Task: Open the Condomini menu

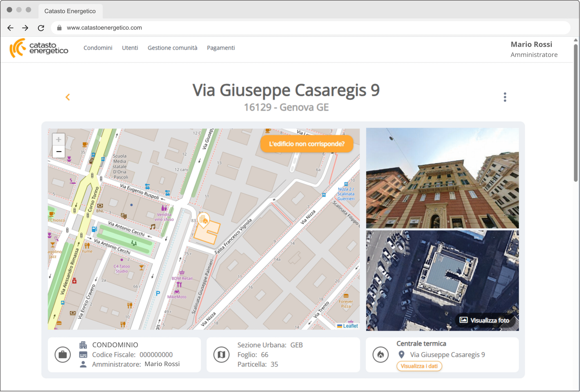Action: point(98,48)
